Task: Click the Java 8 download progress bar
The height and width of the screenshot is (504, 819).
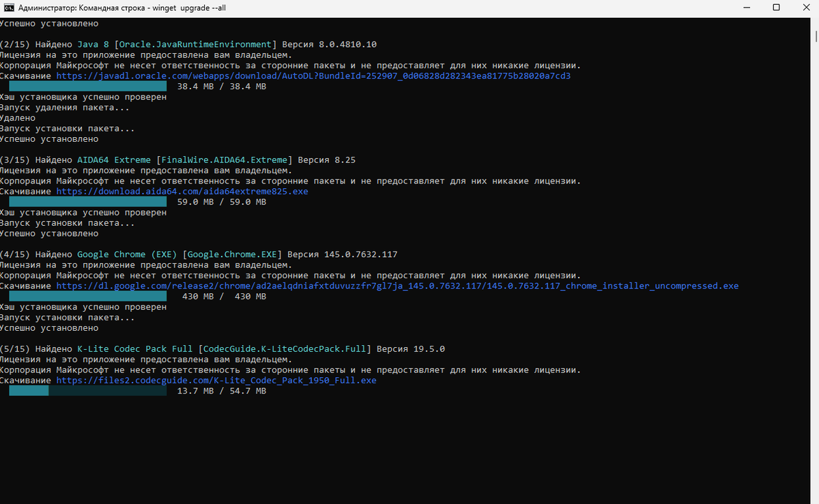Action: [x=87, y=87]
